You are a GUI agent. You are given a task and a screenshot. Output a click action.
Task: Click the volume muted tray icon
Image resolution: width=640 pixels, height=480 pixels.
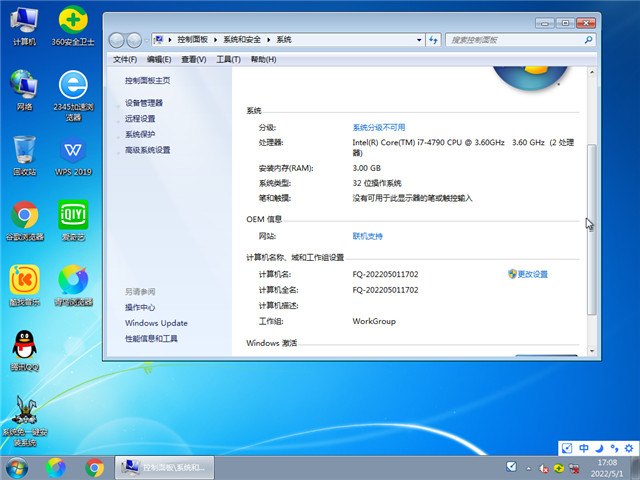click(x=543, y=469)
